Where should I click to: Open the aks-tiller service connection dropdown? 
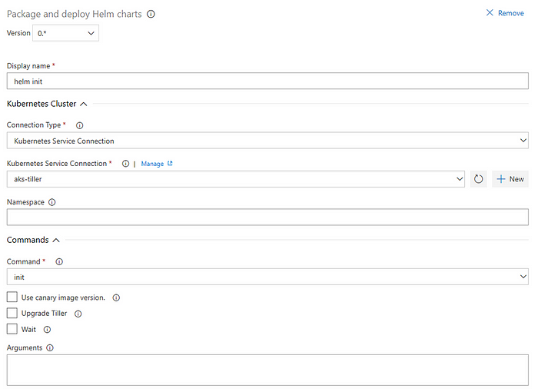pos(236,179)
